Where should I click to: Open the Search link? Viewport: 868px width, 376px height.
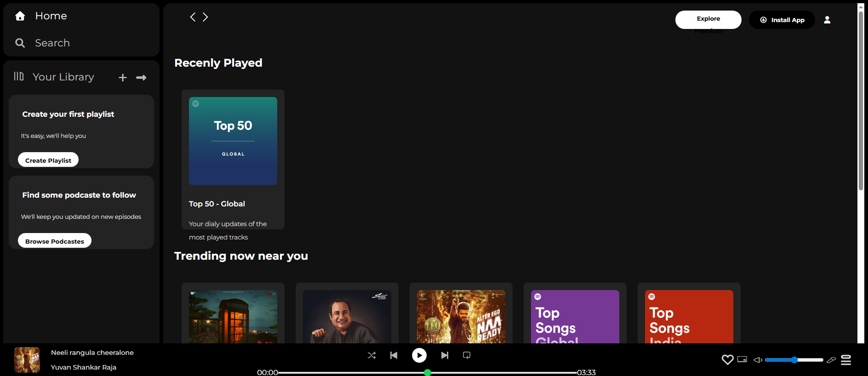pyautogui.click(x=52, y=43)
